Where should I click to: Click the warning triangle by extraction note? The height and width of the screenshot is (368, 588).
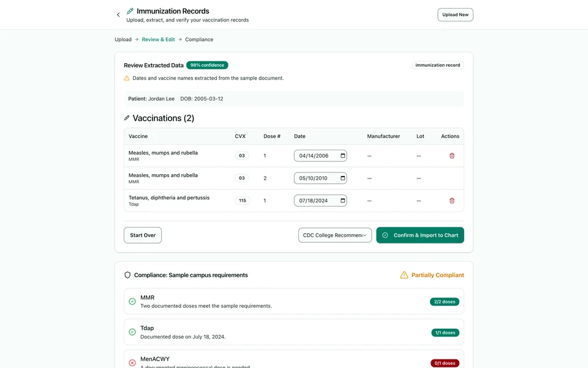tap(127, 78)
